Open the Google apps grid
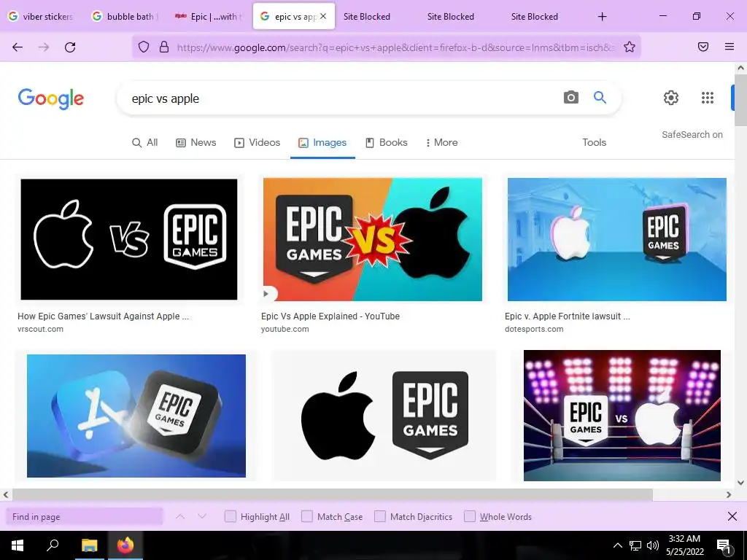This screenshot has height=560, width=747. point(708,98)
